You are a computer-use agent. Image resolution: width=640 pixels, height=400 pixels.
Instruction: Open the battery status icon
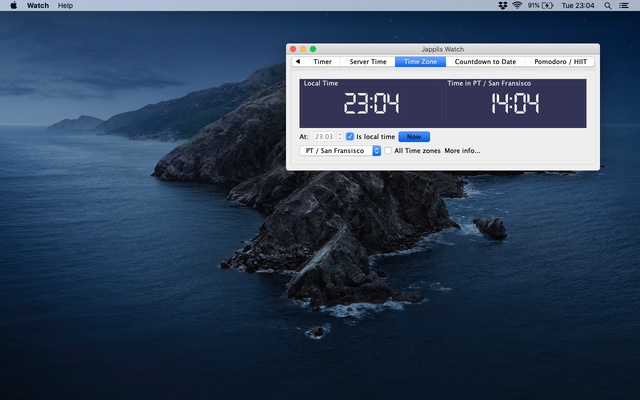pos(548,5)
